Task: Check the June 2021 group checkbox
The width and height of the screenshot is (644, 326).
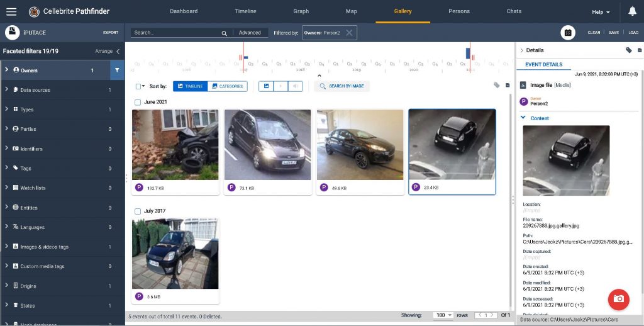Action: click(138, 102)
